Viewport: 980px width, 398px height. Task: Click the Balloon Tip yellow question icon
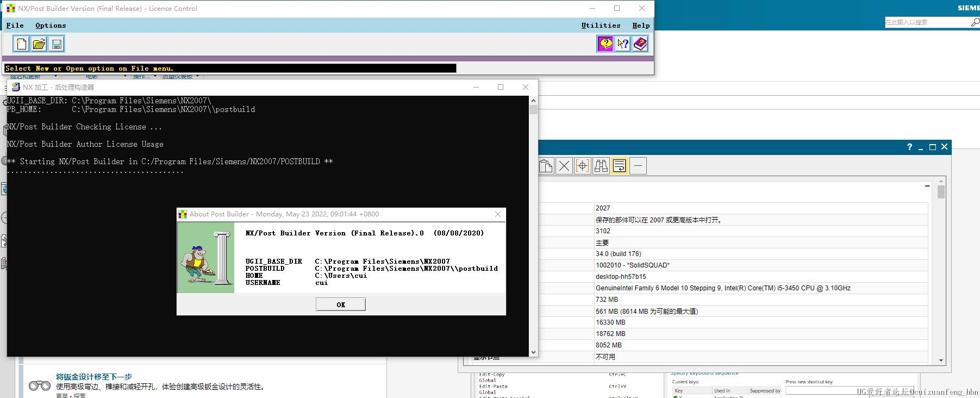(x=606, y=44)
